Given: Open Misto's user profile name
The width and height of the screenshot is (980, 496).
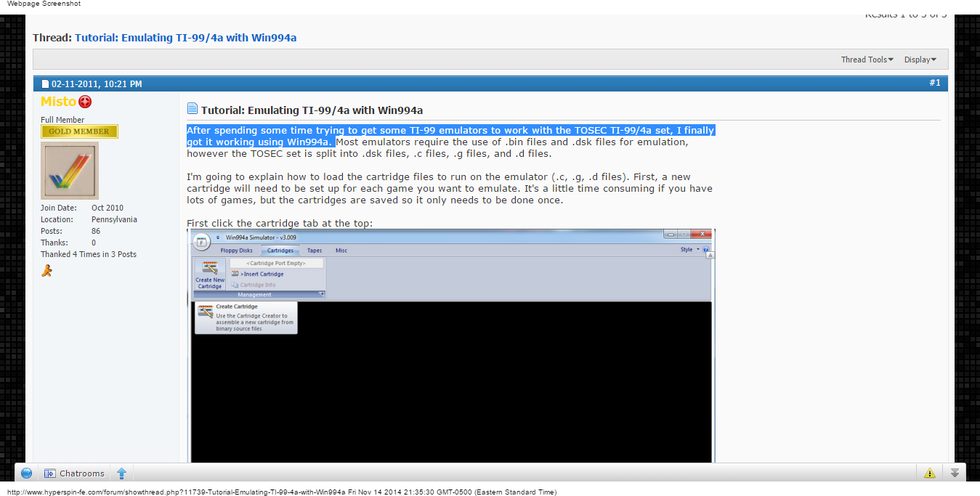Looking at the screenshot, I should (58, 102).
